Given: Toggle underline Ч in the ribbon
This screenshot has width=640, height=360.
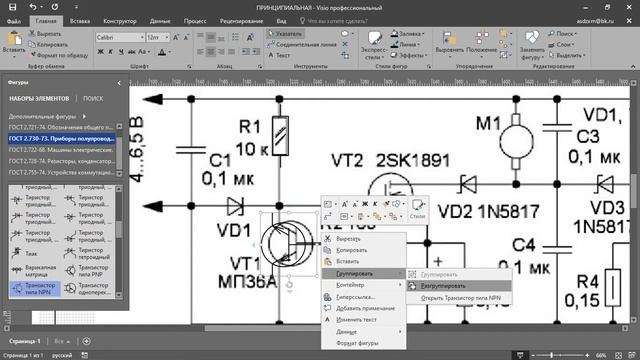Looking at the screenshot, I should click(x=121, y=52).
